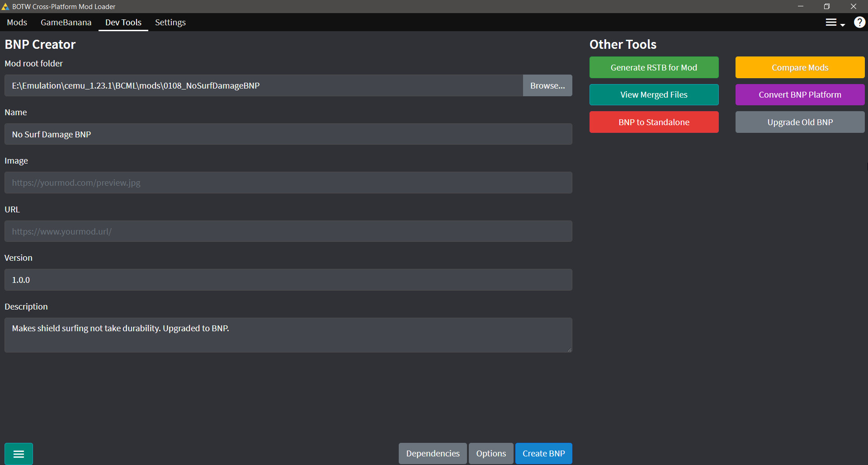This screenshot has width=868, height=465.
Task: Switch to the Mods tab
Action: (x=17, y=22)
